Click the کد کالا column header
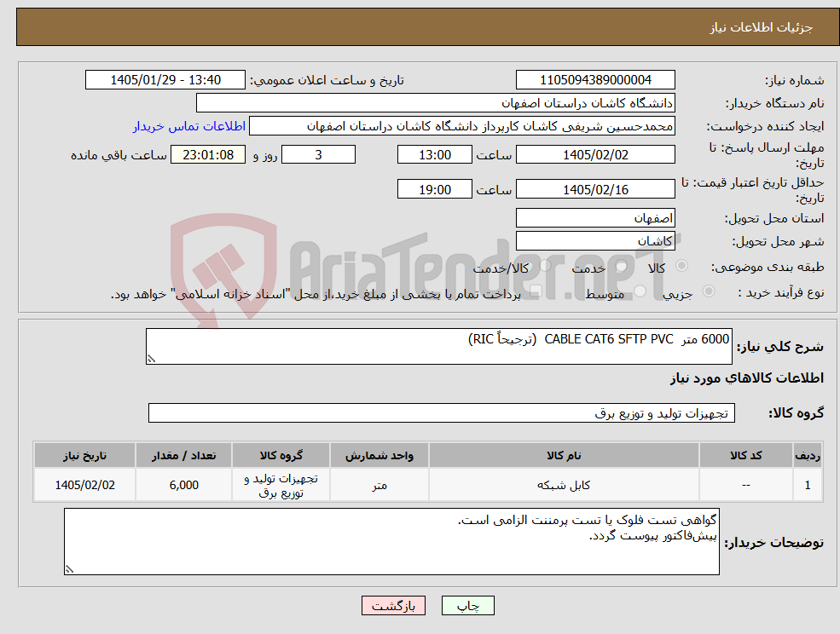 (745, 455)
